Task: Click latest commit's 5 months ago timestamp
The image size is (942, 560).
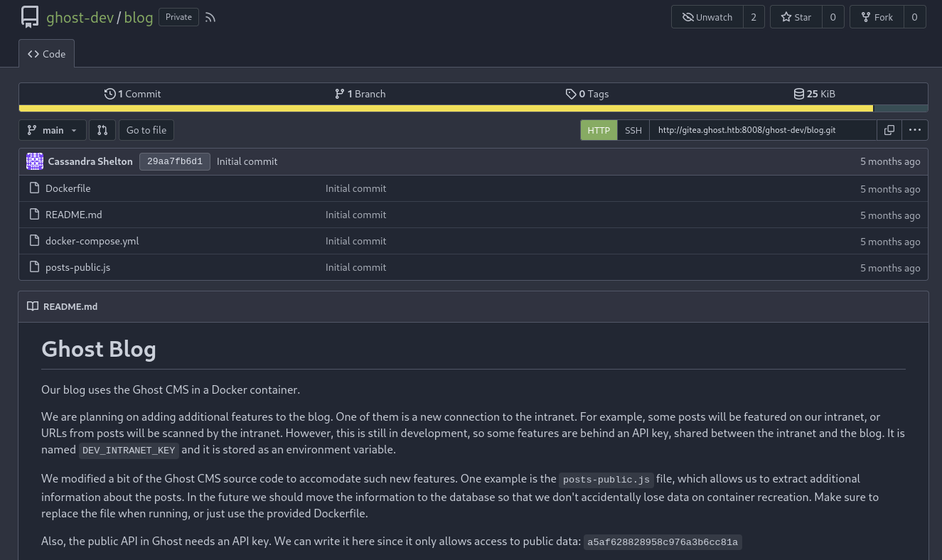Action: coord(890,161)
